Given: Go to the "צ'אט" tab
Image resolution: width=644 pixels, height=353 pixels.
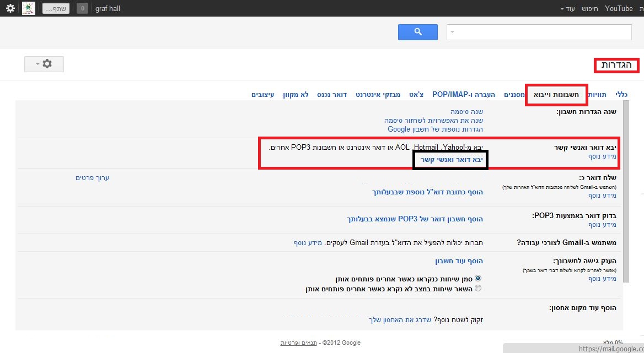Looking at the screenshot, I should [x=416, y=95].
